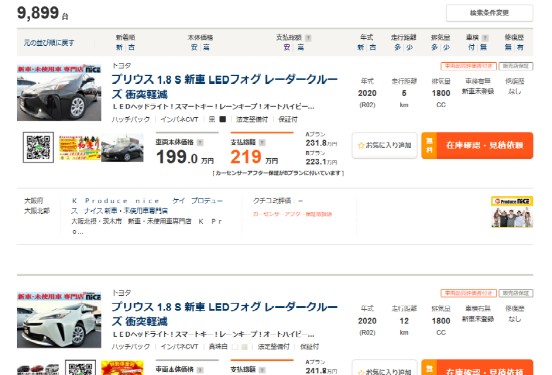The width and height of the screenshot is (552, 375).
Task: Sort by 新着順 newest first (新)
Action: (x=119, y=47)
